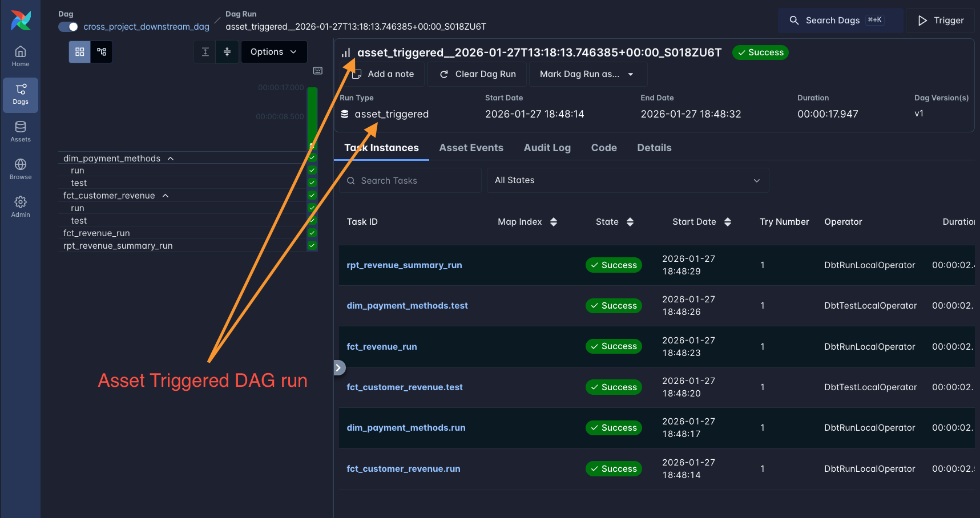980x518 pixels.
Task: Open the Admin section in the sidebar
Action: [20, 207]
